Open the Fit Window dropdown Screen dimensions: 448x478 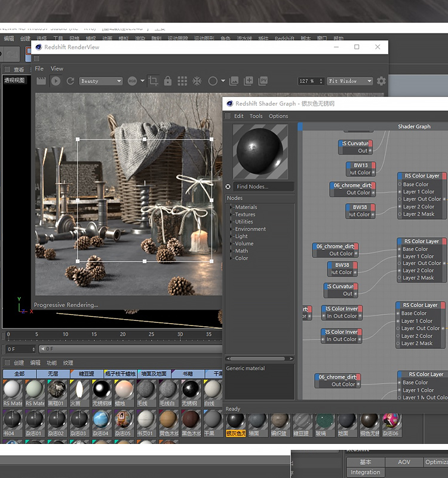[350, 81]
